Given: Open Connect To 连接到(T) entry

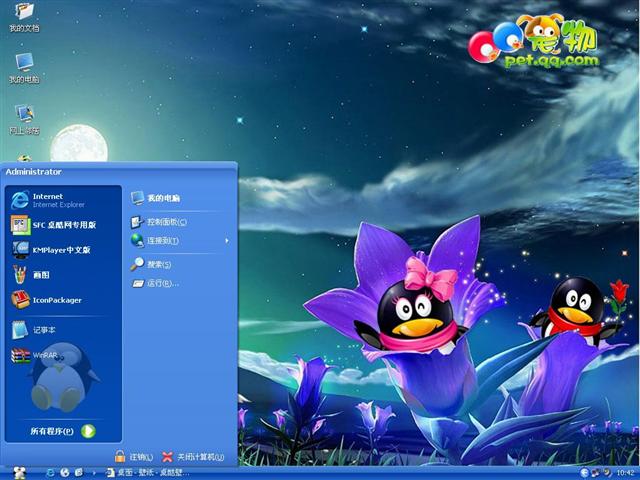Looking at the screenshot, I should point(180,241).
